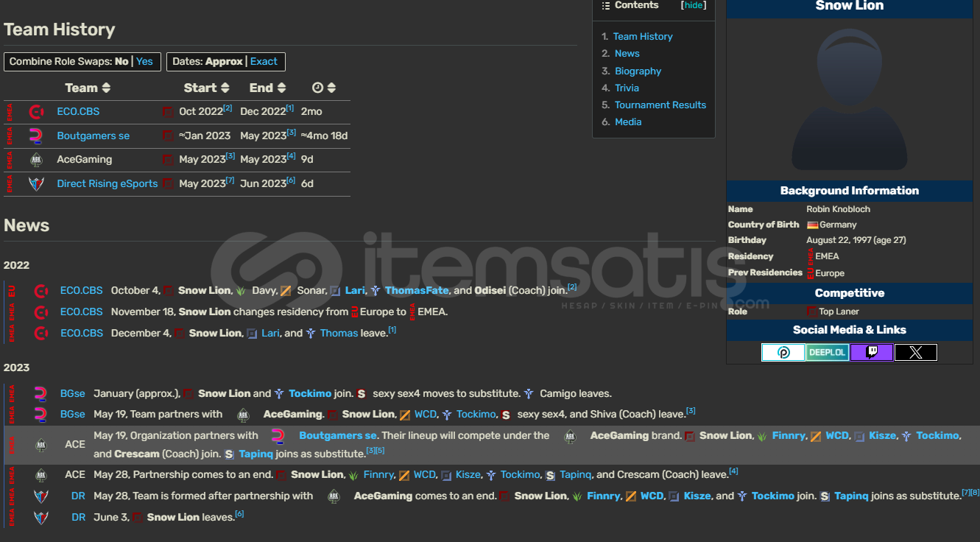The width and height of the screenshot is (980, 542).
Task: Switch Dates to Approx
Action: (224, 61)
